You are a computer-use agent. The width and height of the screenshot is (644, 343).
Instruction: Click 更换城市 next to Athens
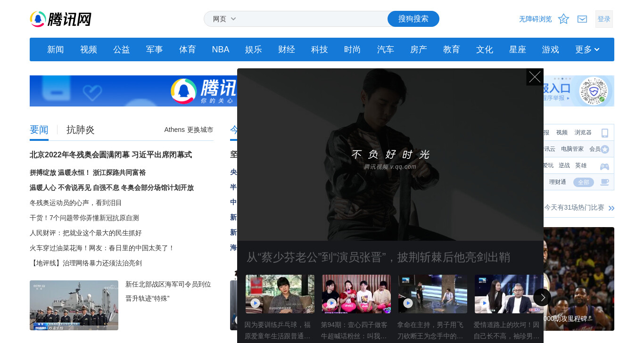pos(200,130)
